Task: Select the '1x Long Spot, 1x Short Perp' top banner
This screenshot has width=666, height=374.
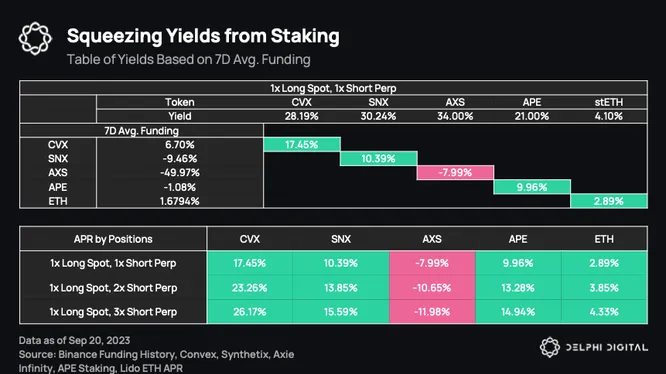Action: pos(333,88)
